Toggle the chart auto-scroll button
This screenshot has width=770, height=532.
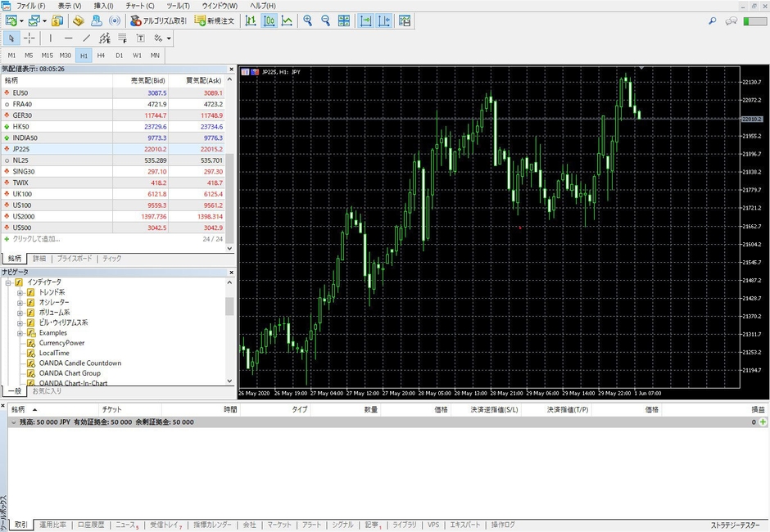(365, 20)
